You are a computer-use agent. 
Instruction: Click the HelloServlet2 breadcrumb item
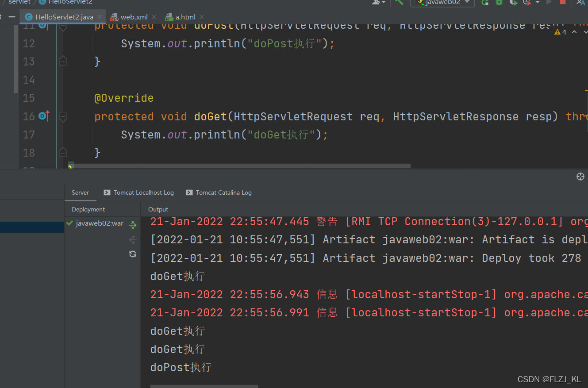coord(65,2)
